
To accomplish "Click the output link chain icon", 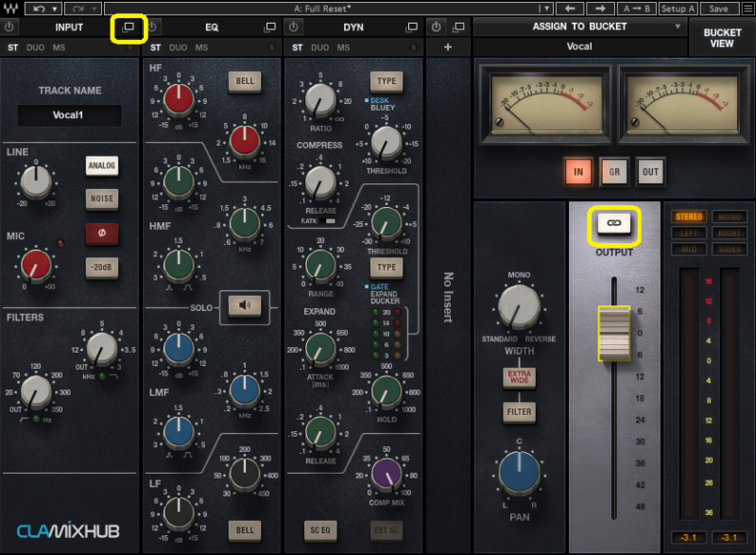I will [x=613, y=223].
